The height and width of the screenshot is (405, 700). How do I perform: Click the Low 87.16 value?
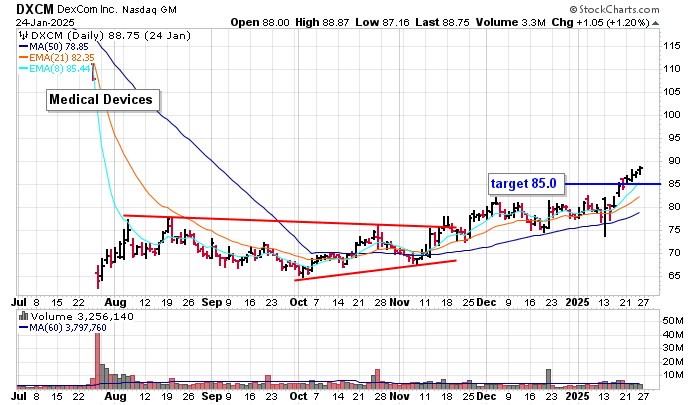point(382,22)
